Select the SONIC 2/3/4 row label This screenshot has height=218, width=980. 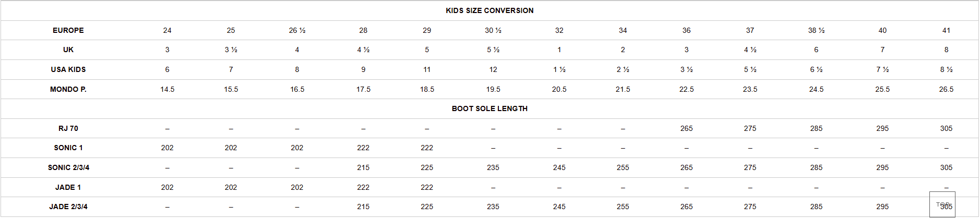[x=68, y=167]
